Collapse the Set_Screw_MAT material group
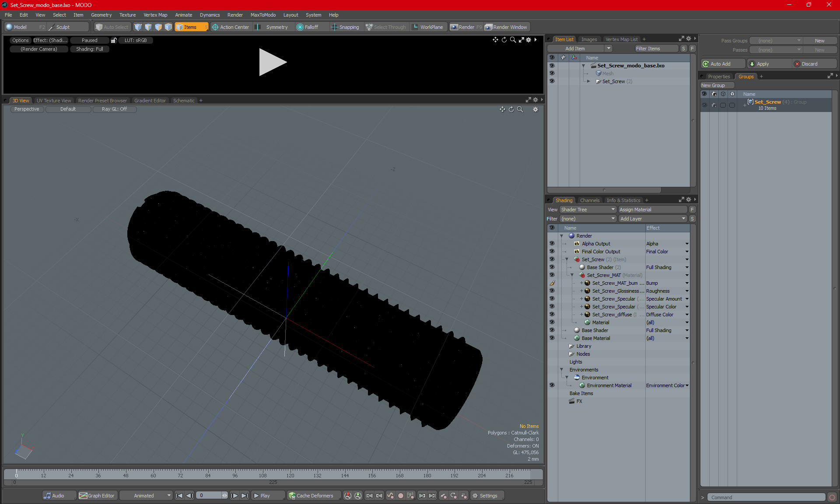 pyautogui.click(x=572, y=275)
